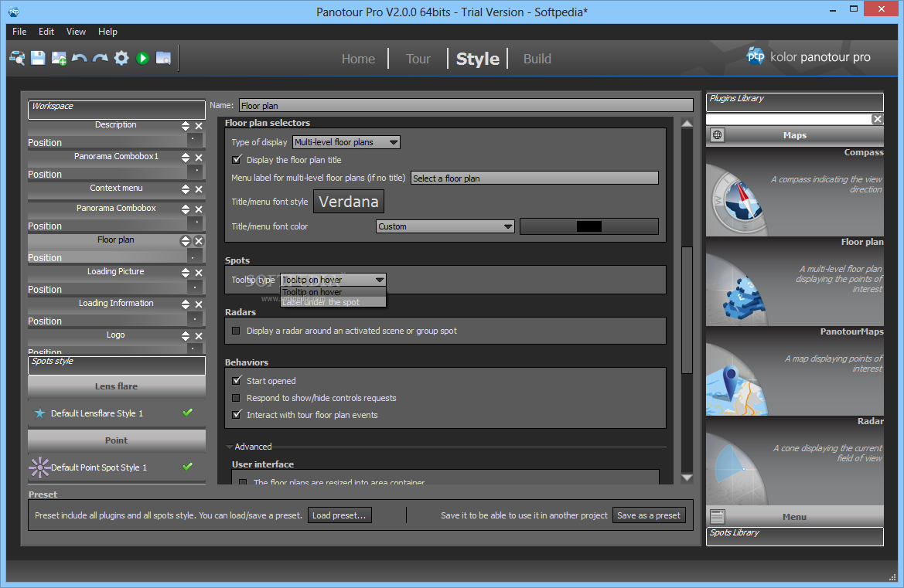Toggle green checkmark for Default Point Spot Style 1

pyautogui.click(x=187, y=467)
